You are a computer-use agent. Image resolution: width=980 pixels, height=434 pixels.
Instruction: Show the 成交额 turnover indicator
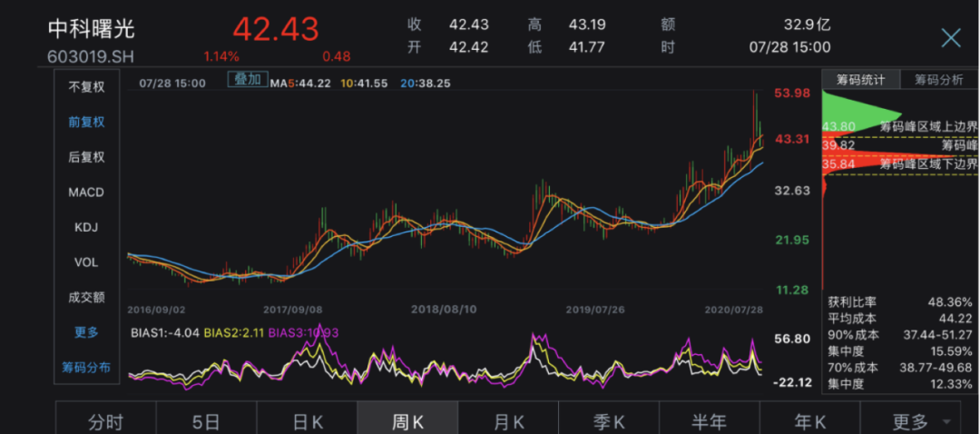pos(86,297)
